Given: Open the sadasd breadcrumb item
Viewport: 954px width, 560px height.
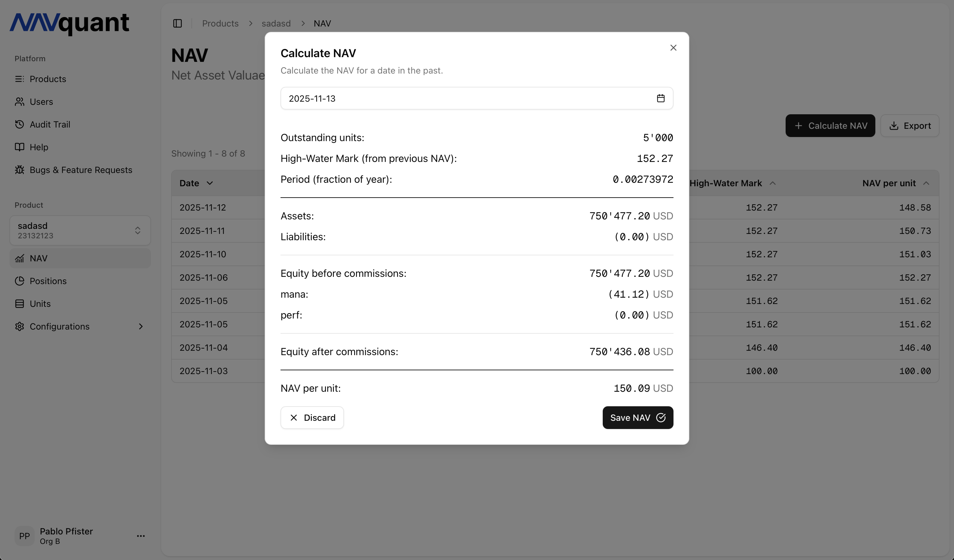Looking at the screenshot, I should 276,23.
